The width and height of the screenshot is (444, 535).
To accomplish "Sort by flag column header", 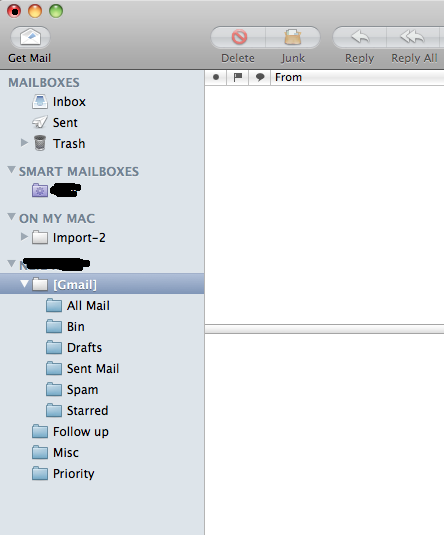I will pyautogui.click(x=238, y=77).
